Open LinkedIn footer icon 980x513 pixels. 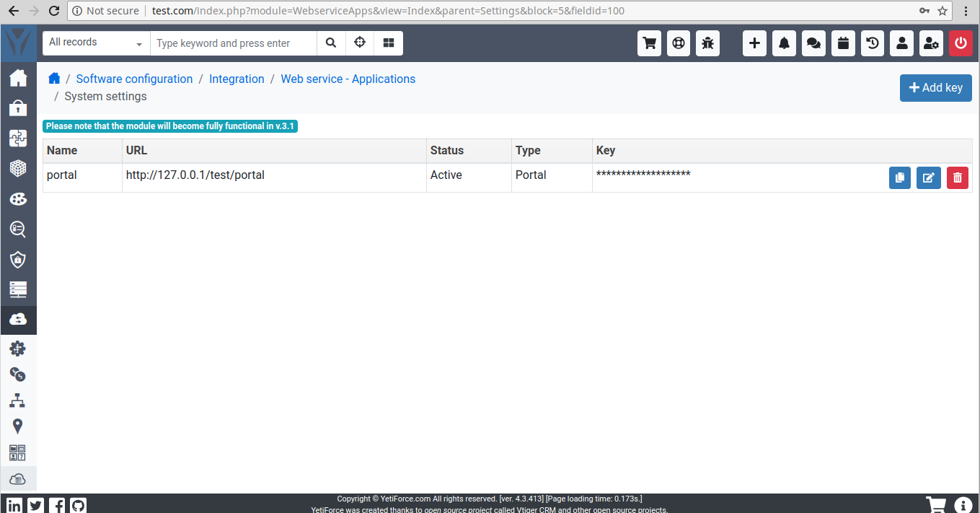(x=14, y=505)
